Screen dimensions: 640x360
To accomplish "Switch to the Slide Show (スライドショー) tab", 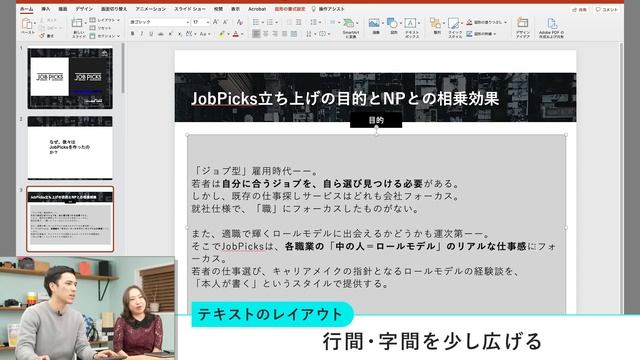I will pyautogui.click(x=190, y=9).
